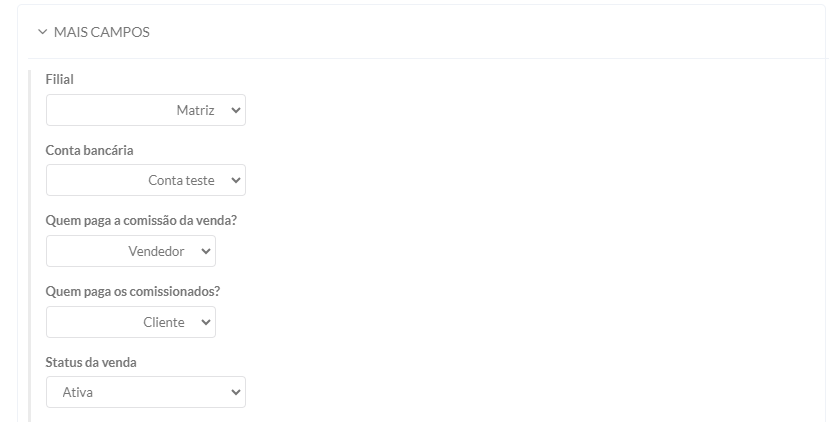
Task: Click the MAIS CAMPOS header title
Action: click(101, 32)
